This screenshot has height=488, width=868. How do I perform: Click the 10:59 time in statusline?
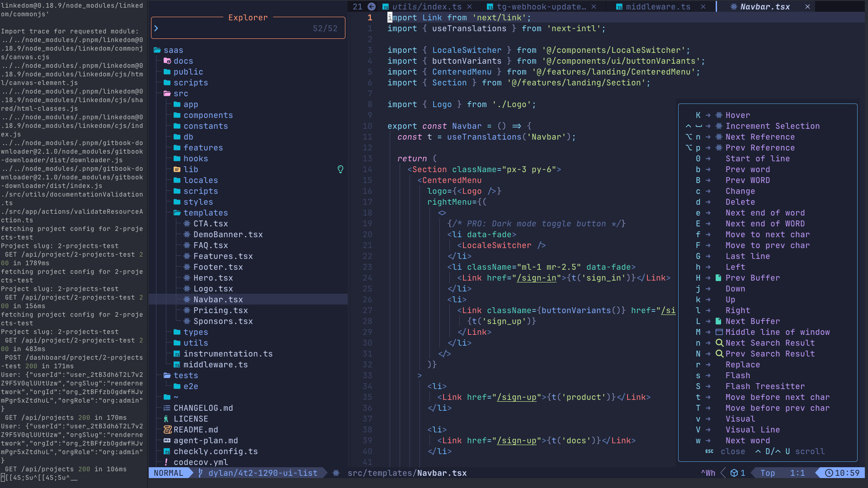click(x=847, y=473)
